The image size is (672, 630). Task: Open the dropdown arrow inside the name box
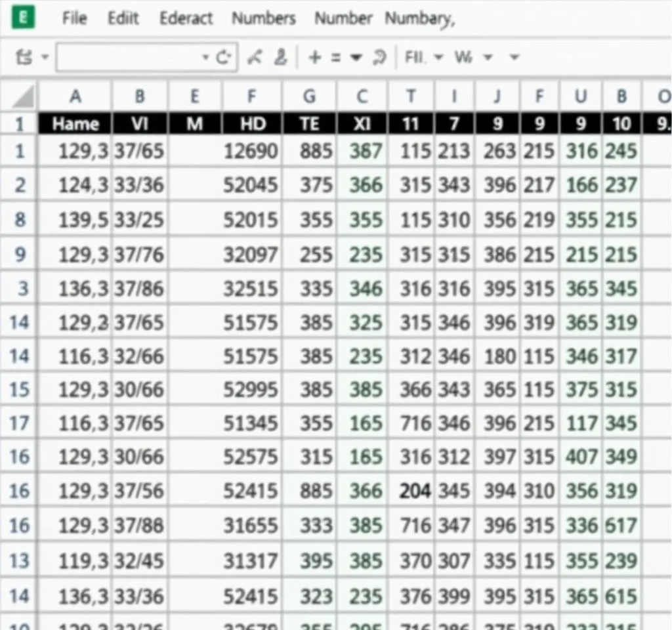tap(205, 58)
